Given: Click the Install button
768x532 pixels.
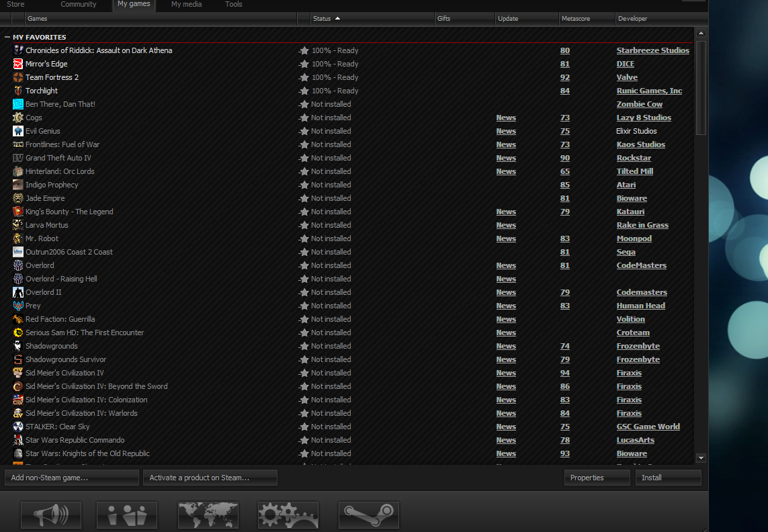Looking at the screenshot, I should 668,478.
